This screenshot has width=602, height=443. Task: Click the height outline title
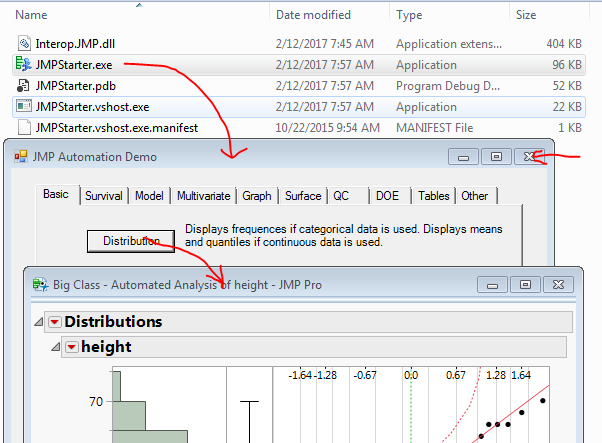point(106,347)
